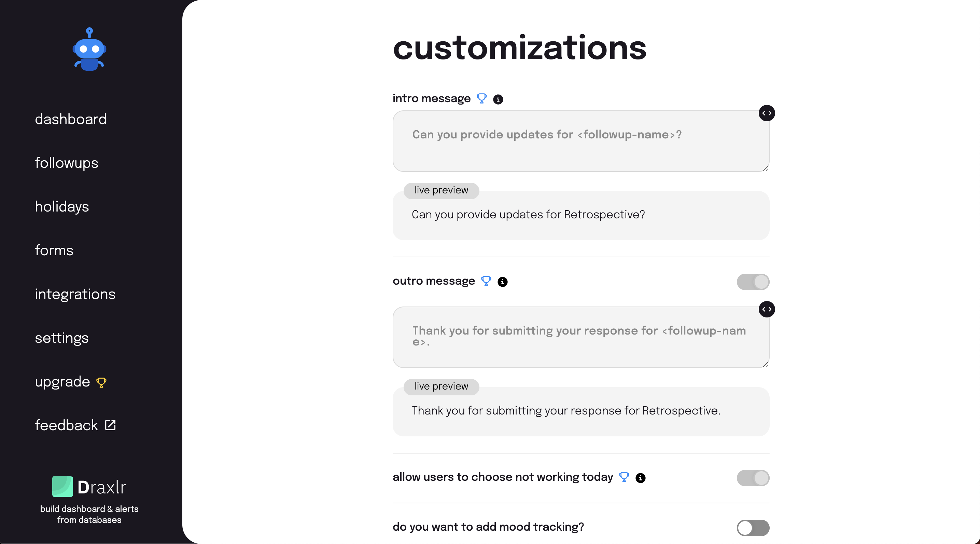The height and width of the screenshot is (544, 980).
Task: Open the dashboard menu item
Action: [x=71, y=119]
